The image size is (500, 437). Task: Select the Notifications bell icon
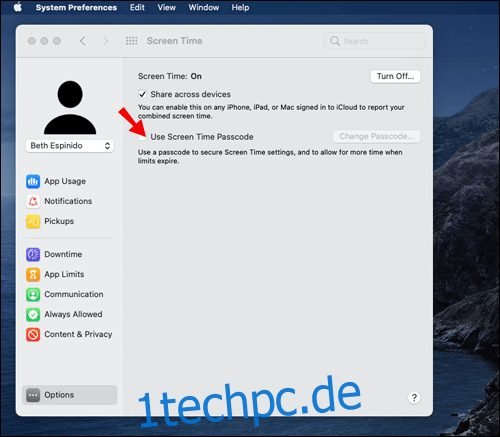[33, 201]
